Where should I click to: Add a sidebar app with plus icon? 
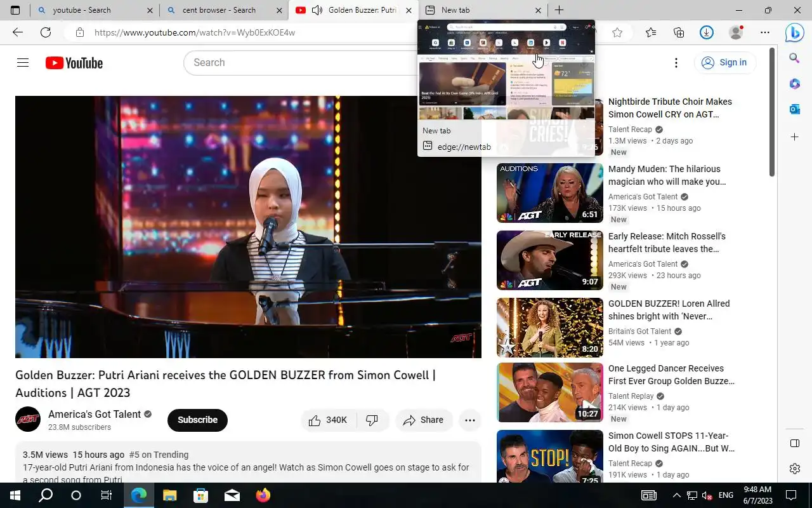794,137
